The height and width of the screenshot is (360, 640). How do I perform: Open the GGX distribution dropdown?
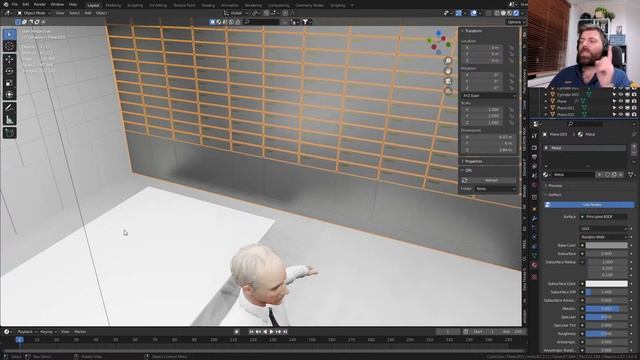(x=604, y=229)
